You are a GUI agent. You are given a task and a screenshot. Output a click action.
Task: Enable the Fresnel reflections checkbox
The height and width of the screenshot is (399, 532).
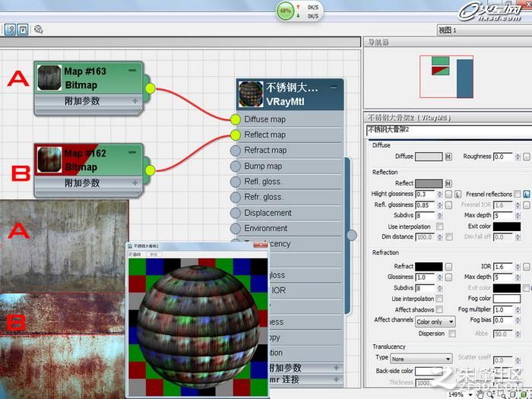(x=517, y=194)
